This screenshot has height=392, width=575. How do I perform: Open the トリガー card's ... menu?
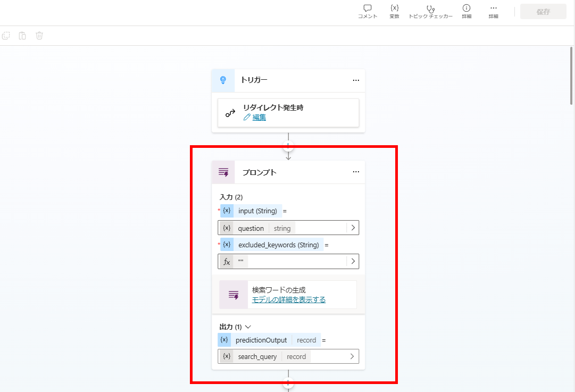click(355, 80)
